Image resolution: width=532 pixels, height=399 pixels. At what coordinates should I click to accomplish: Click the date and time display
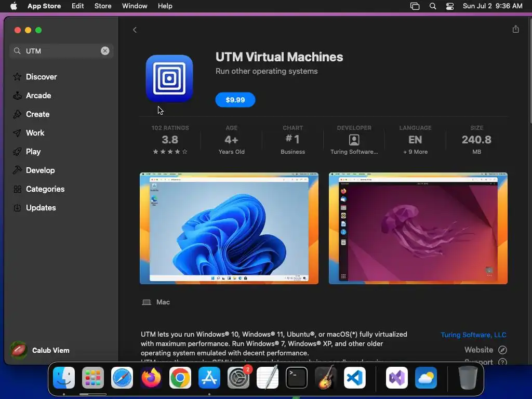[x=493, y=6]
